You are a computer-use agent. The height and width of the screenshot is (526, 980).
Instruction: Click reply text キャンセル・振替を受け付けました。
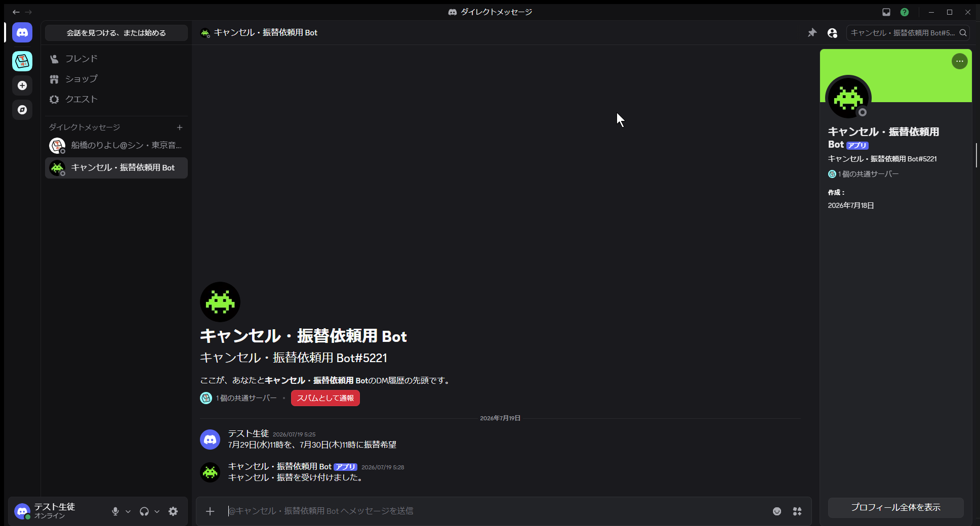pos(296,477)
